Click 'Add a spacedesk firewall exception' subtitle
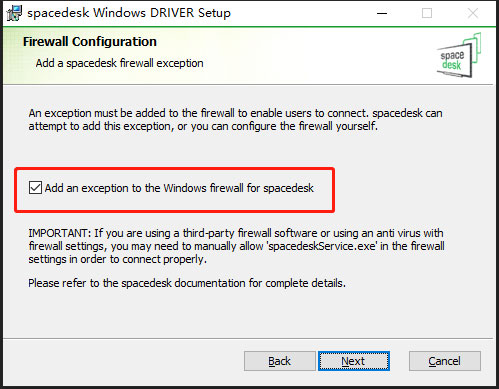499x389 pixels. click(119, 63)
